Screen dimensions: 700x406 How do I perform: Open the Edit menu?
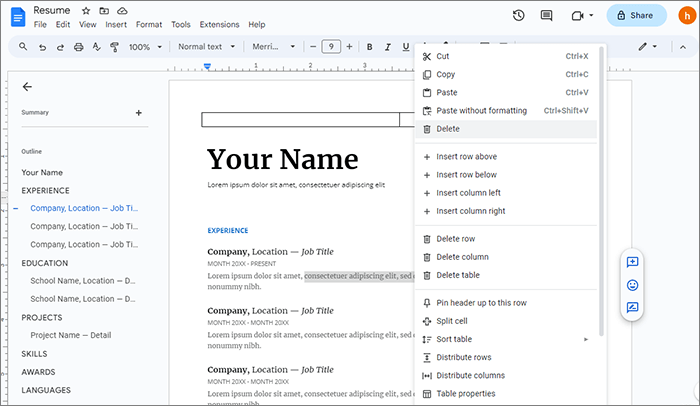(63, 25)
